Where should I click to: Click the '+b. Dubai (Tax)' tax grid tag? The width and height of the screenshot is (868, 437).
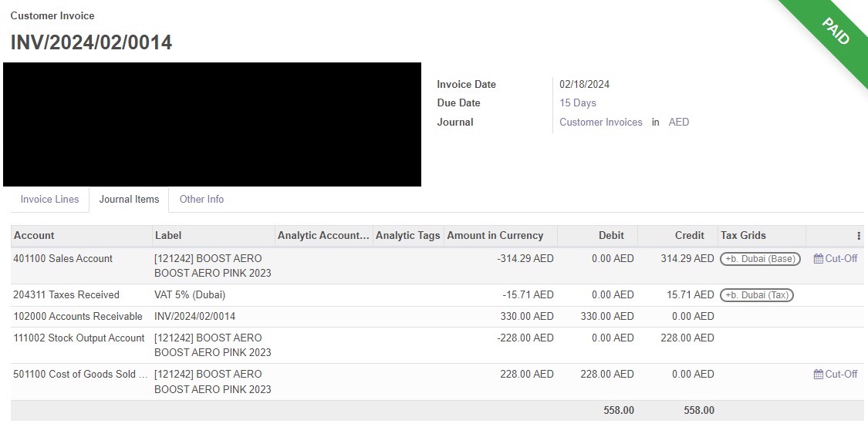(757, 295)
